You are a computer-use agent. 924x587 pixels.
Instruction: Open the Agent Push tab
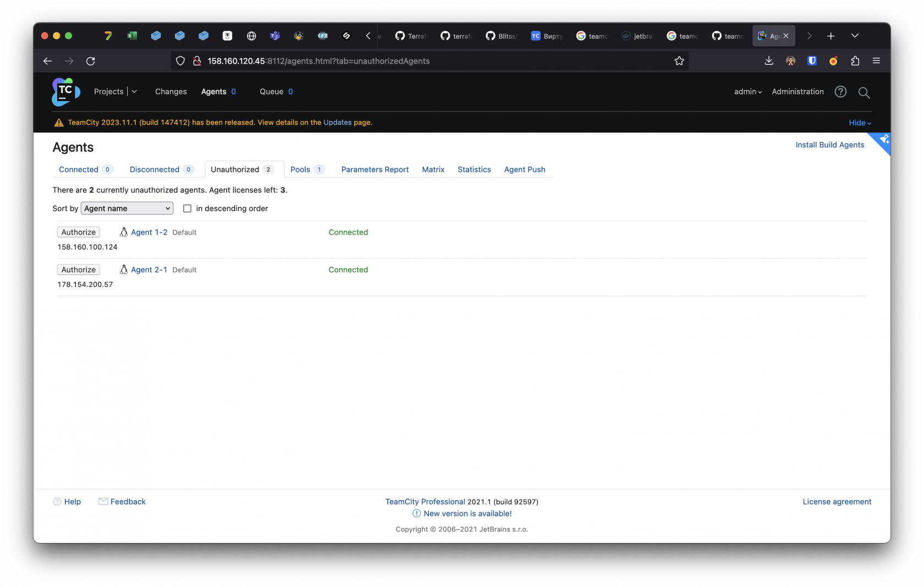pos(525,169)
